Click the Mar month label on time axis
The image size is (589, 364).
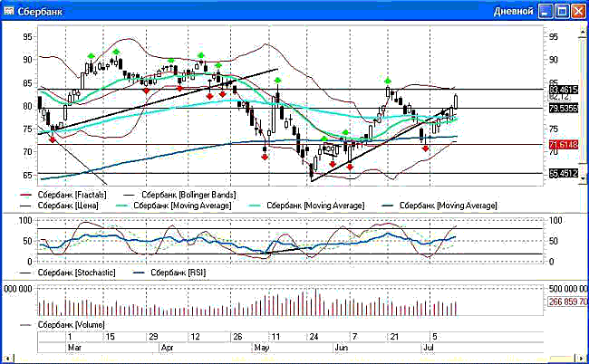click(x=74, y=348)
